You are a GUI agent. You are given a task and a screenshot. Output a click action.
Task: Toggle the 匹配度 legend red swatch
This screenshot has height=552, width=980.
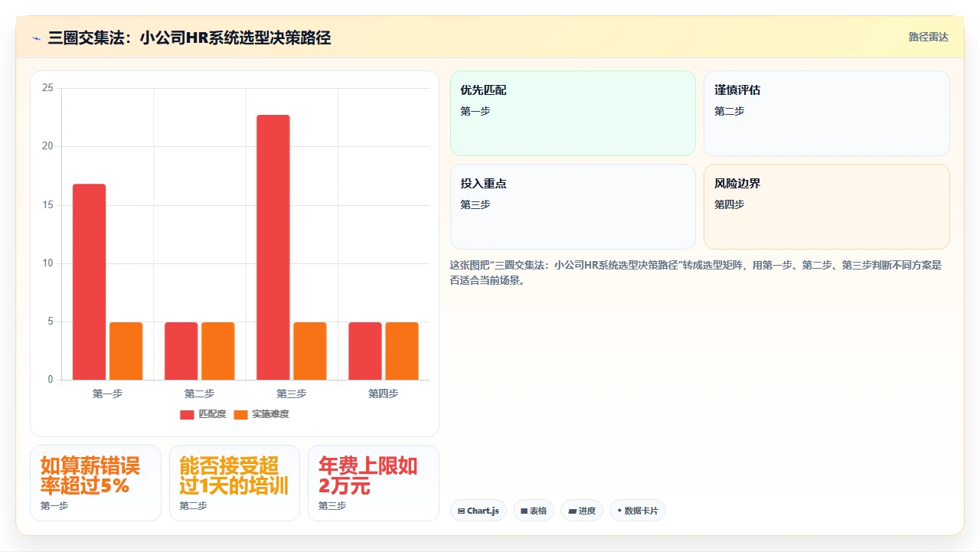(188, 414)
